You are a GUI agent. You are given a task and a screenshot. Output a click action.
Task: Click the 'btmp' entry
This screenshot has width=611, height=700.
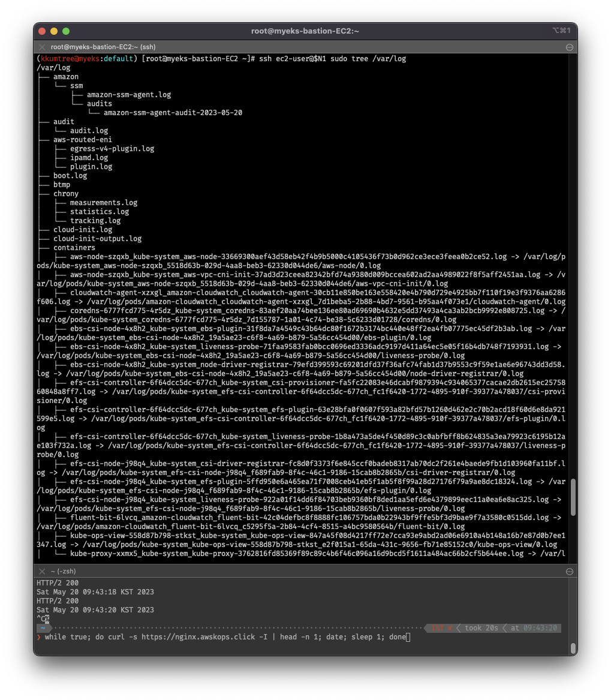62,185
